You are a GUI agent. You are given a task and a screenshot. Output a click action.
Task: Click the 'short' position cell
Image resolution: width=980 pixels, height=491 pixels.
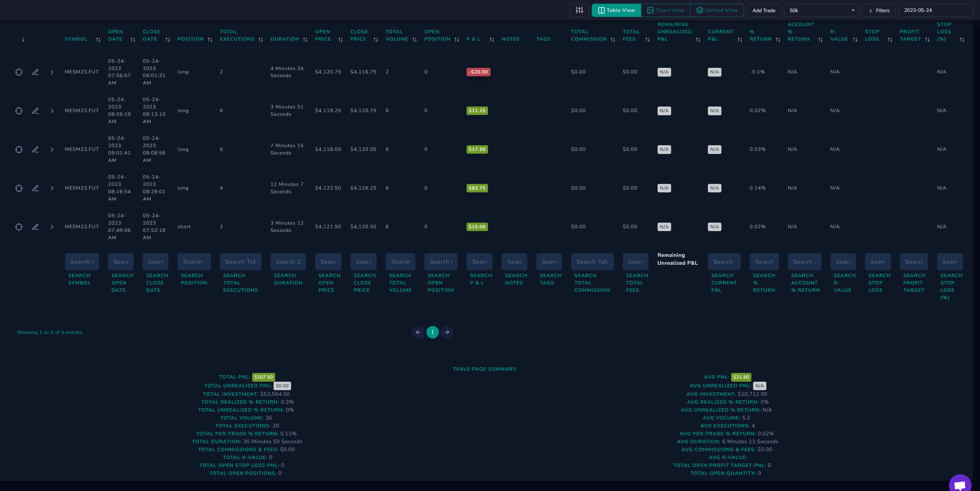click(184, 227)
